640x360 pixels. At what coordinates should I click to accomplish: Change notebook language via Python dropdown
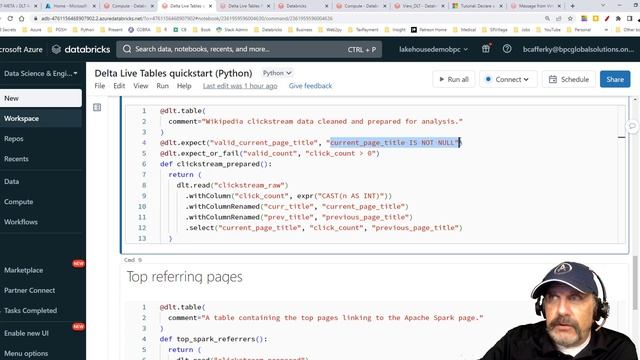coord(277,73)
